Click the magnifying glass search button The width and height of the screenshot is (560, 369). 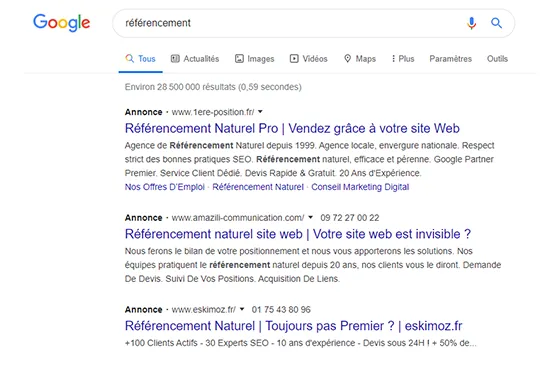point(496,23)
